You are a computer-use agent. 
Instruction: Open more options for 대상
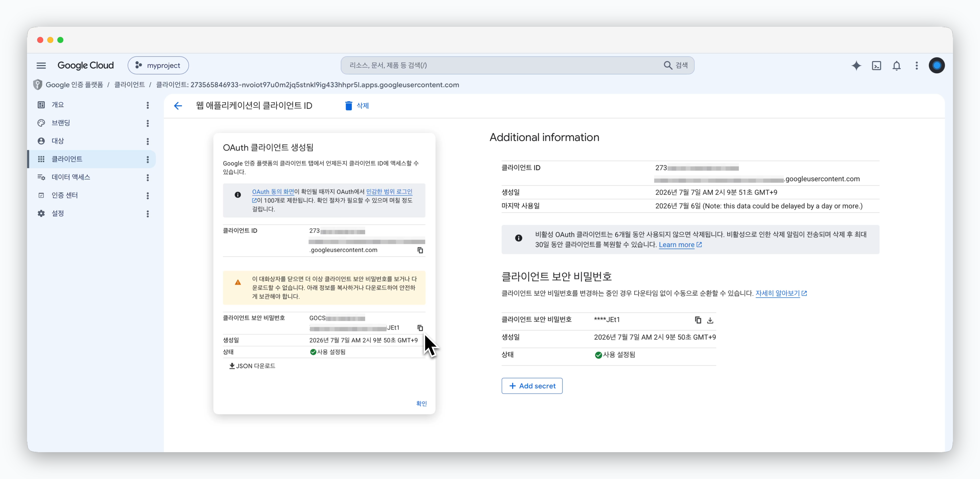[x=148, y=141]
